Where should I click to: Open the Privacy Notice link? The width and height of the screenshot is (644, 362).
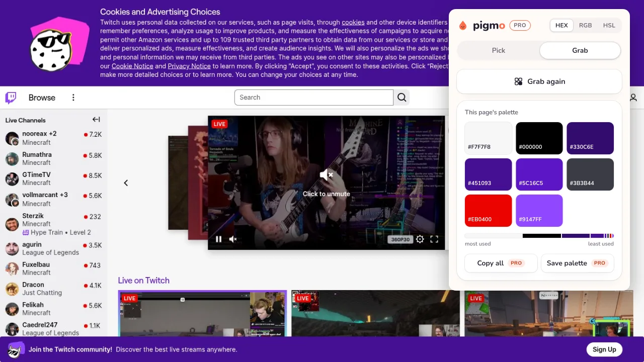coord(189,66)
